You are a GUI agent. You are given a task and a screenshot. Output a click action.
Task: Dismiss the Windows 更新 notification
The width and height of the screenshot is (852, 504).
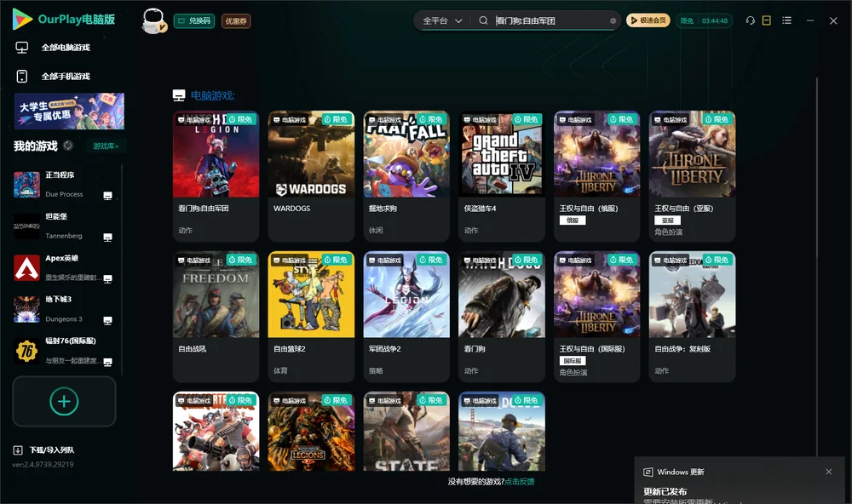[829, 472]
